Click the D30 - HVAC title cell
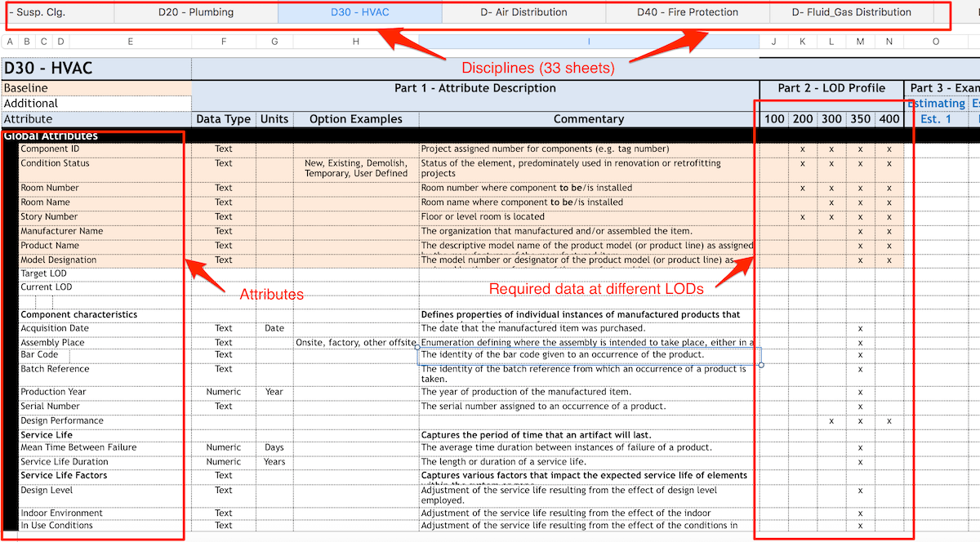Image resolution: width=980 pixels, height=542 pixels. pos(97,69)
